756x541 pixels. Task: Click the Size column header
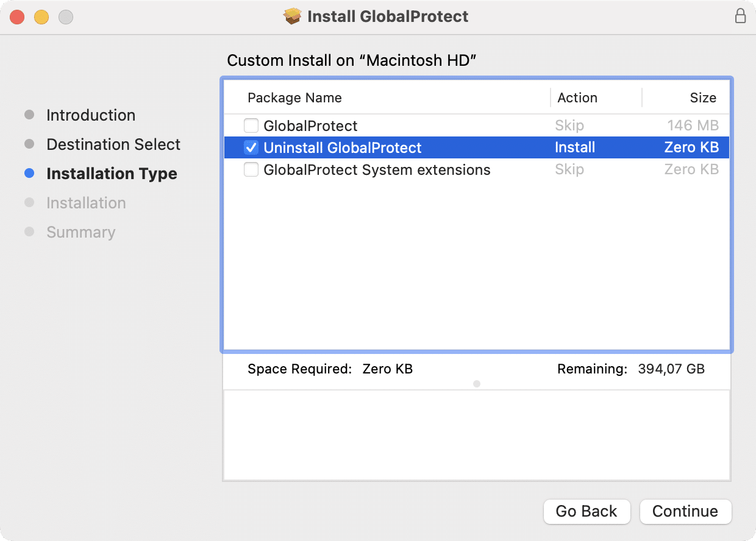(702, 97)
